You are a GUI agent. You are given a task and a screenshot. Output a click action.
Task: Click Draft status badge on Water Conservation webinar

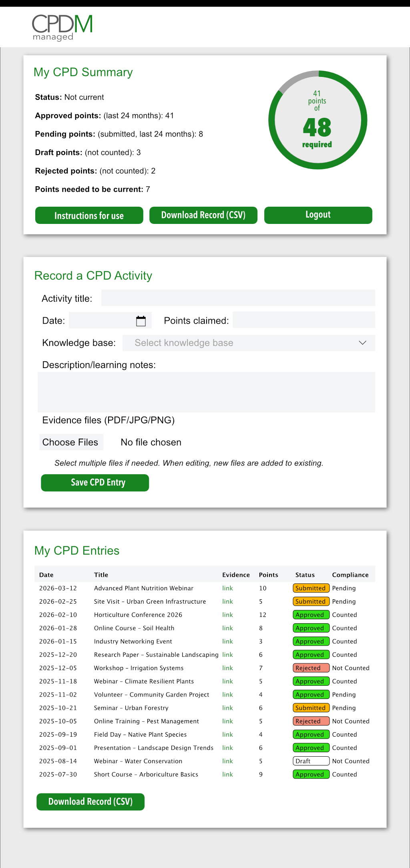[311, 761]
